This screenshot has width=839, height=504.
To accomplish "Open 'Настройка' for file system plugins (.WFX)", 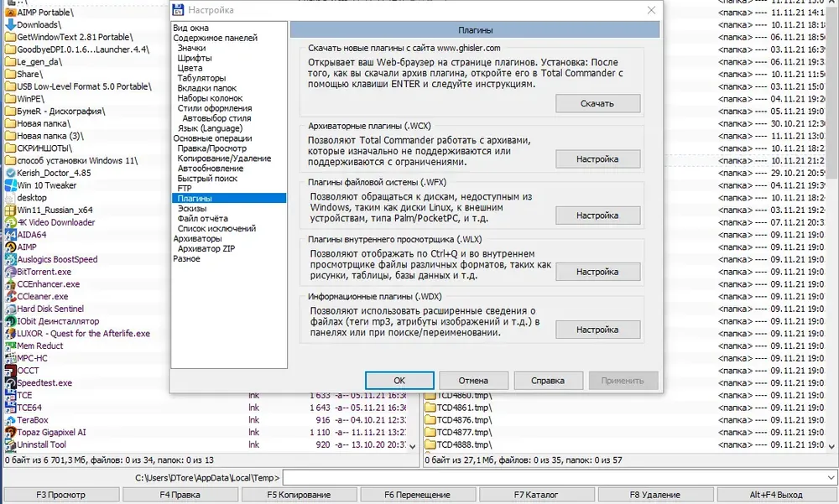I will 597,216.
